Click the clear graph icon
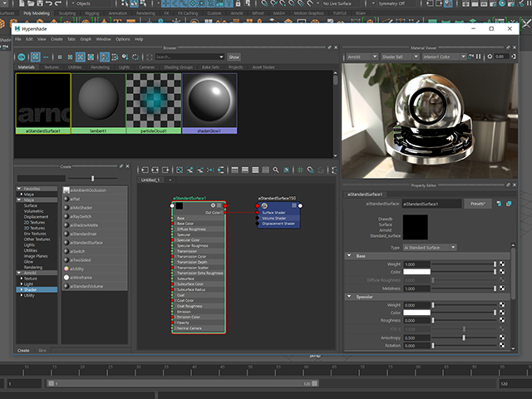The height and width of the screenshot is (399, 532). coord(180,170)
